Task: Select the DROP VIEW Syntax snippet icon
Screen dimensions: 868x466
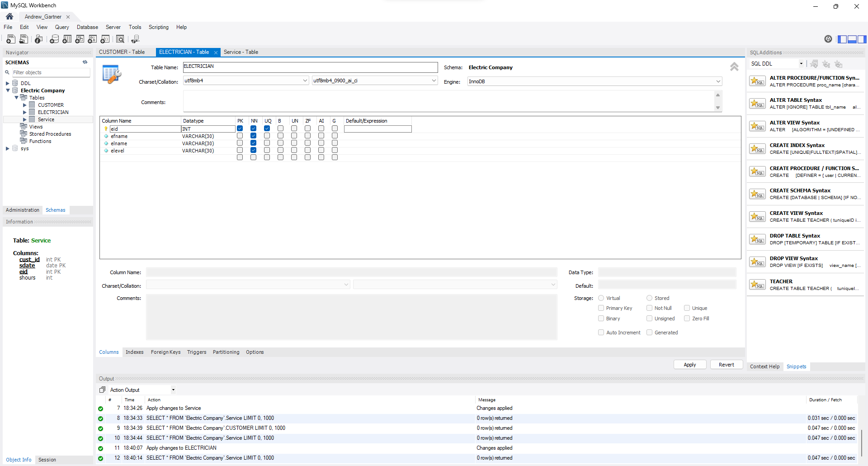Action: [x=757, y=262]
